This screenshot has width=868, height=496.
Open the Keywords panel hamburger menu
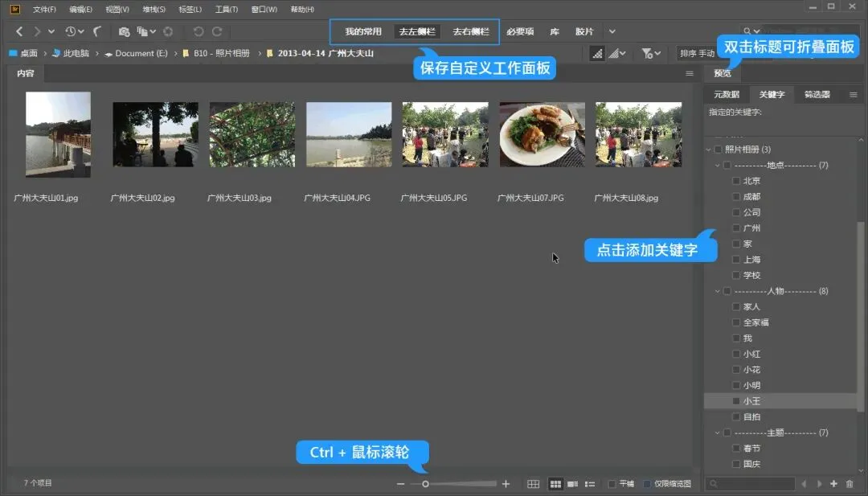pos(853,95)
